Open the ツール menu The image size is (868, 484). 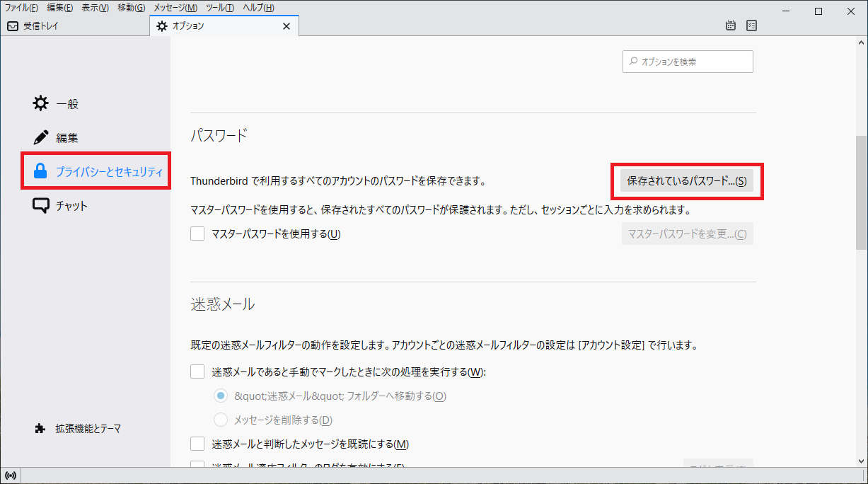coord(220,8)
